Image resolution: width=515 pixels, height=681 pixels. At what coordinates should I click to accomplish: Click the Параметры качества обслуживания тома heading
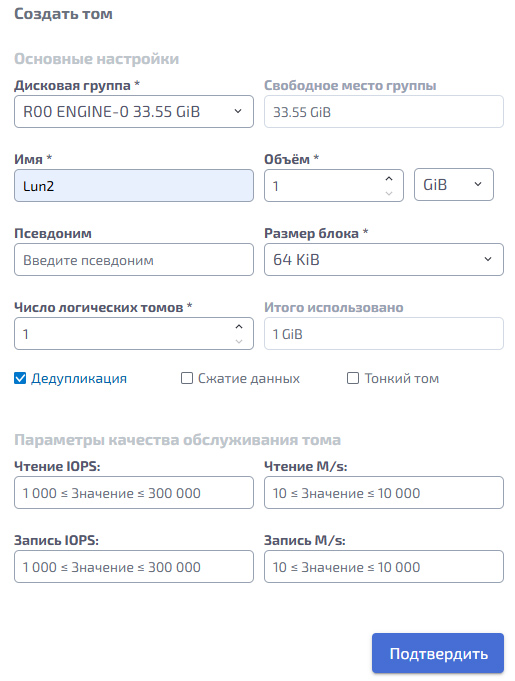[177, 440]
